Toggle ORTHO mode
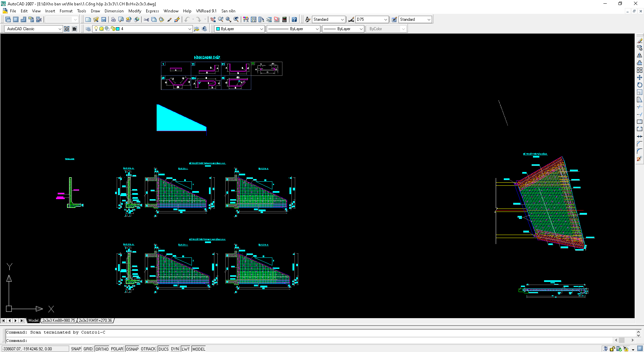644x352 pixels. point(102,349)
